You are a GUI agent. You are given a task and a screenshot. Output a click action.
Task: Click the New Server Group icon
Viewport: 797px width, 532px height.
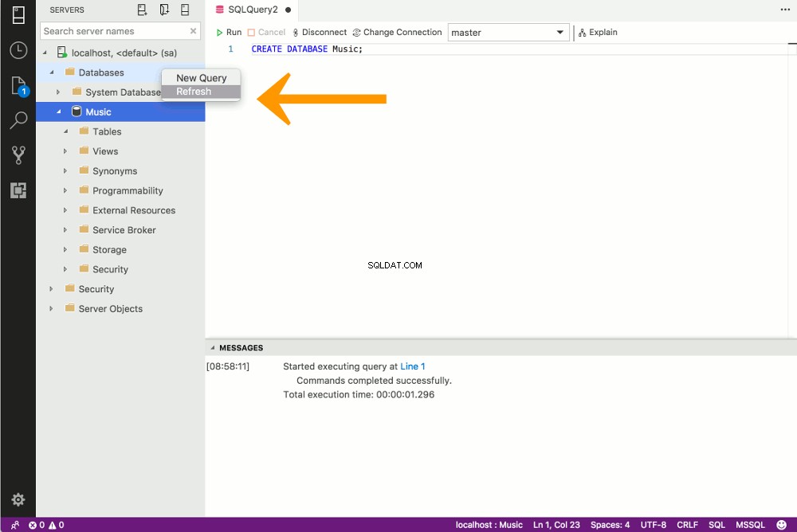coord(164,10)
